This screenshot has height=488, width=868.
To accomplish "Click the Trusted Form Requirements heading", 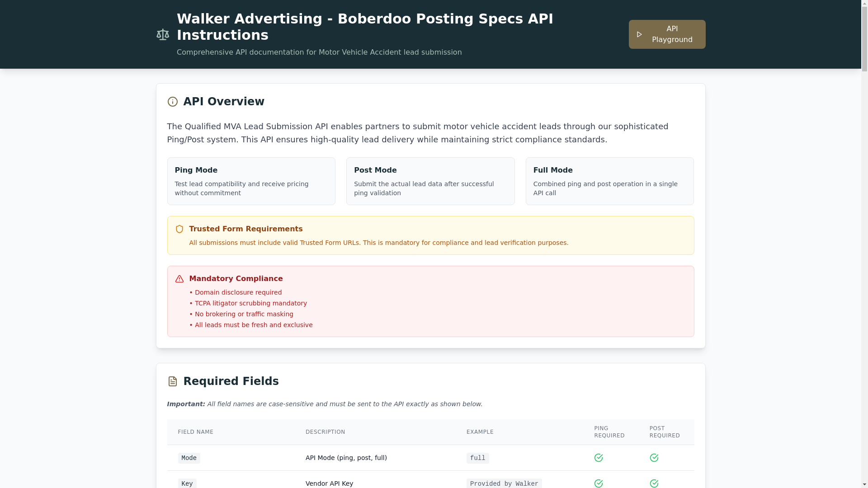I will (x=246, y=229).
